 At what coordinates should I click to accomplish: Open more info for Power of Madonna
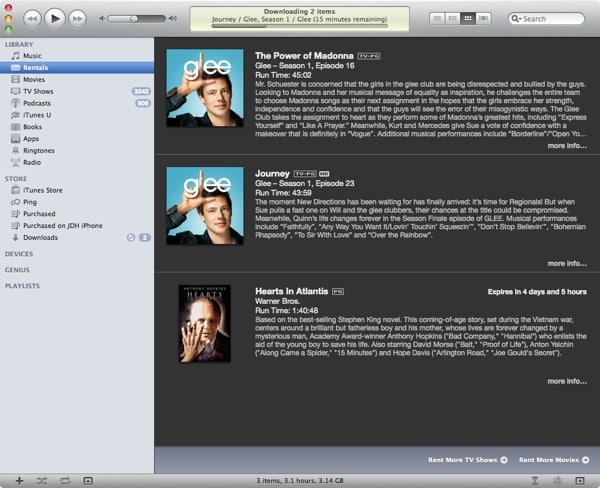(567, 146)
